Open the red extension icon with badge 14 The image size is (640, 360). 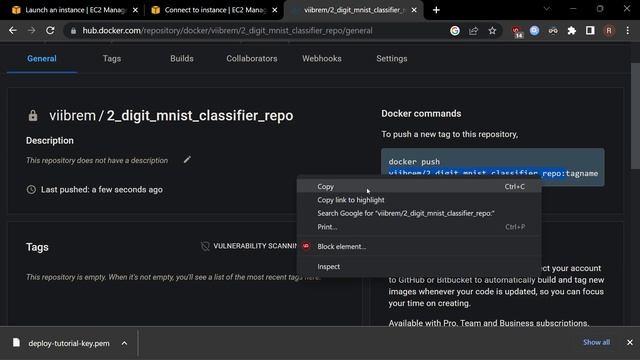click(517, 31)
